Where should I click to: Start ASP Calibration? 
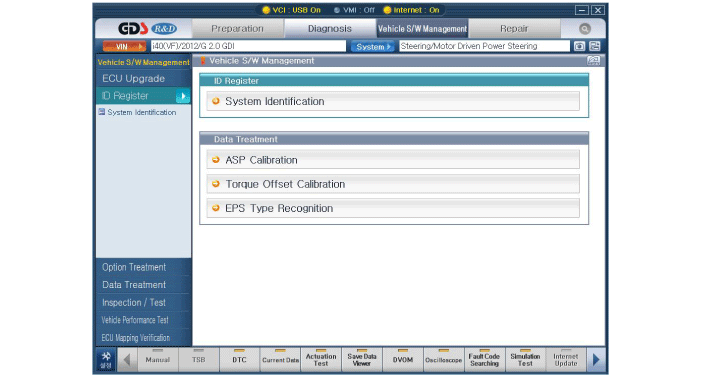pyautogui.click(x=393, y=160)
